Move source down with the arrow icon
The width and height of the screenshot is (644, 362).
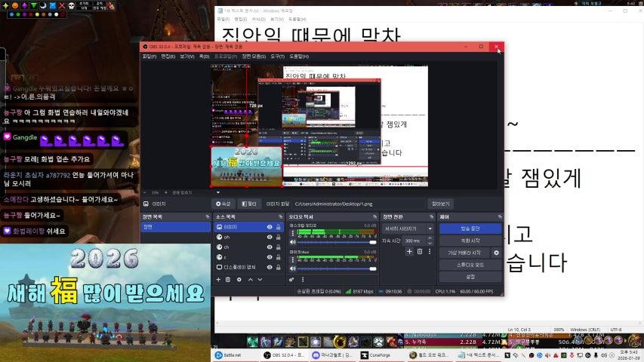[x=260, y=279]
